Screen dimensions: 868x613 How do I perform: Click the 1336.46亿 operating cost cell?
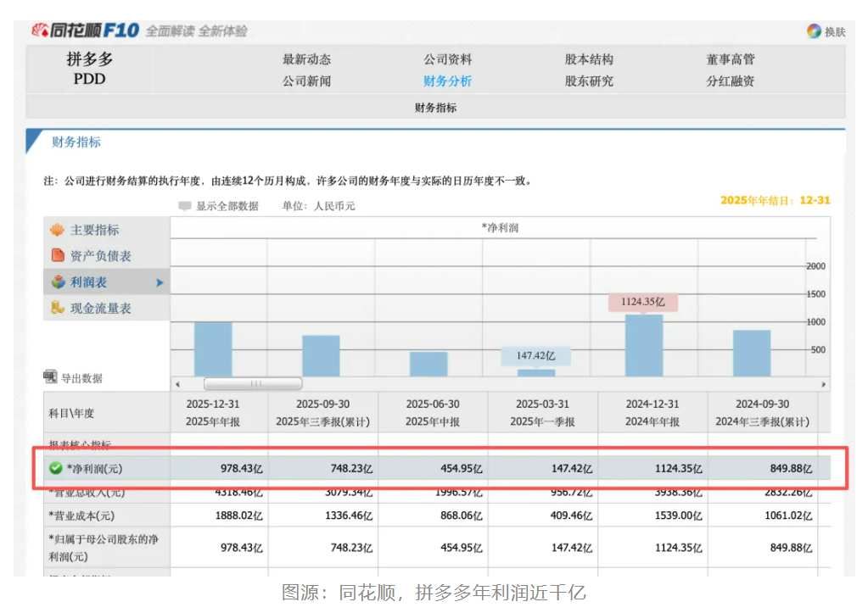tap(349, 515)
